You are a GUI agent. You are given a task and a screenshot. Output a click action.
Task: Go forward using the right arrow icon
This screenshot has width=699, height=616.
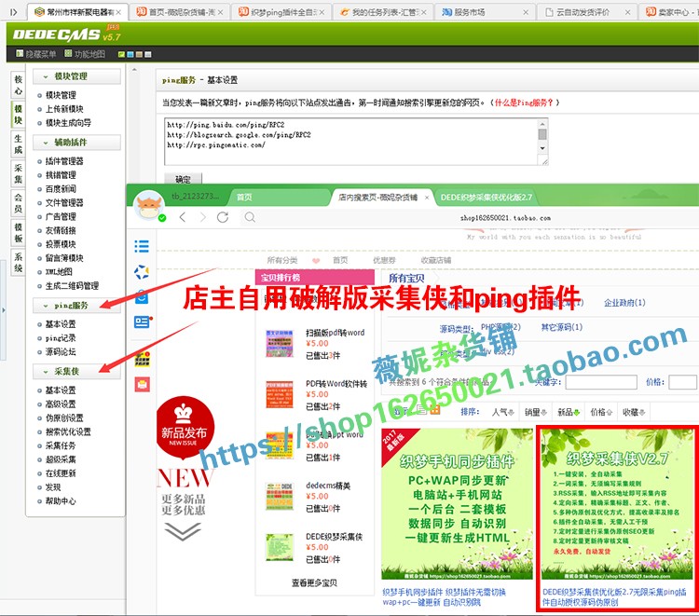[203, 217]
